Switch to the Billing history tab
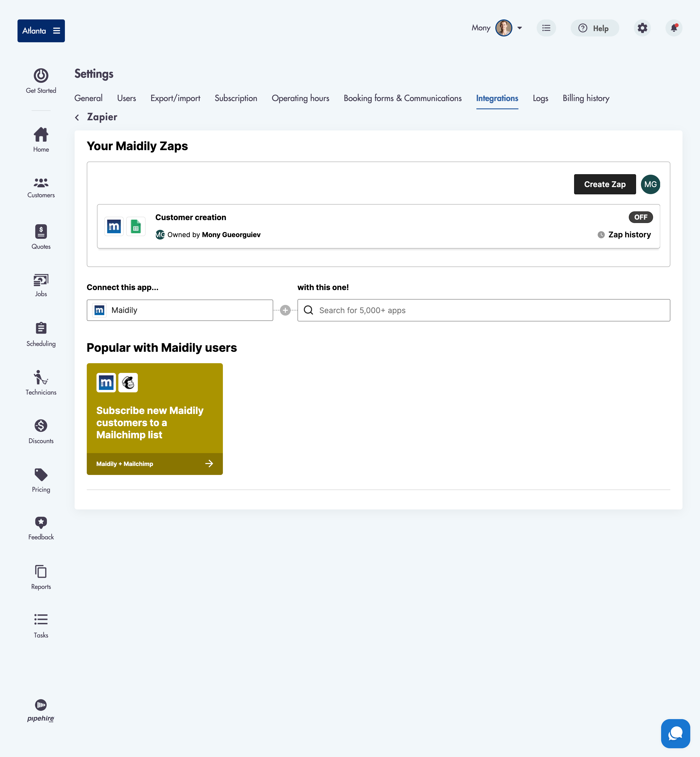Viewport: 700px width, 757px height. tap(586, 98)
